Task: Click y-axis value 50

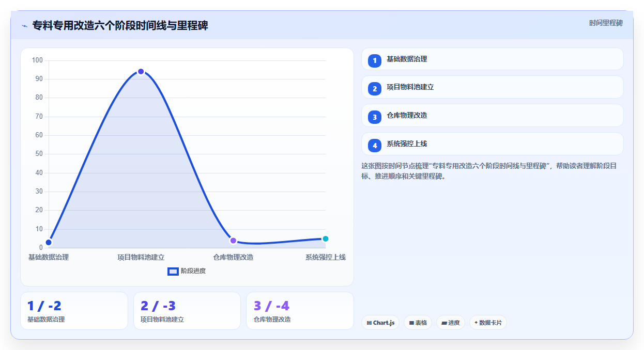Action: pos(39,154)
